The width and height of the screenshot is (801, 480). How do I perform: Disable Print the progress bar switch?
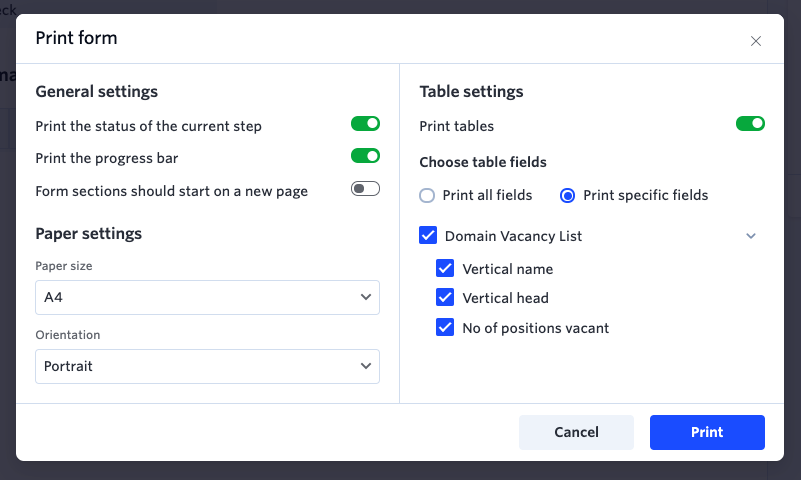pos(365,156)
